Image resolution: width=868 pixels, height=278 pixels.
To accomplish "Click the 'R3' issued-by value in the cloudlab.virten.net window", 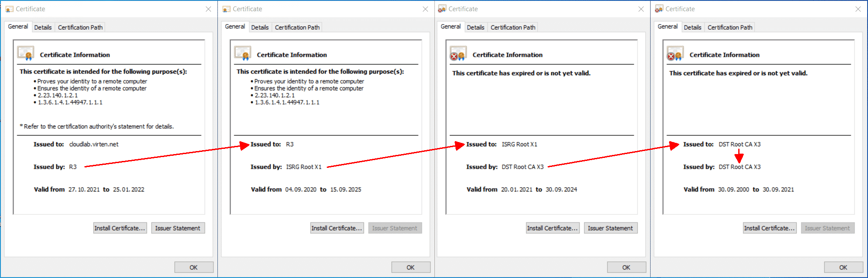I will [73, 167].
